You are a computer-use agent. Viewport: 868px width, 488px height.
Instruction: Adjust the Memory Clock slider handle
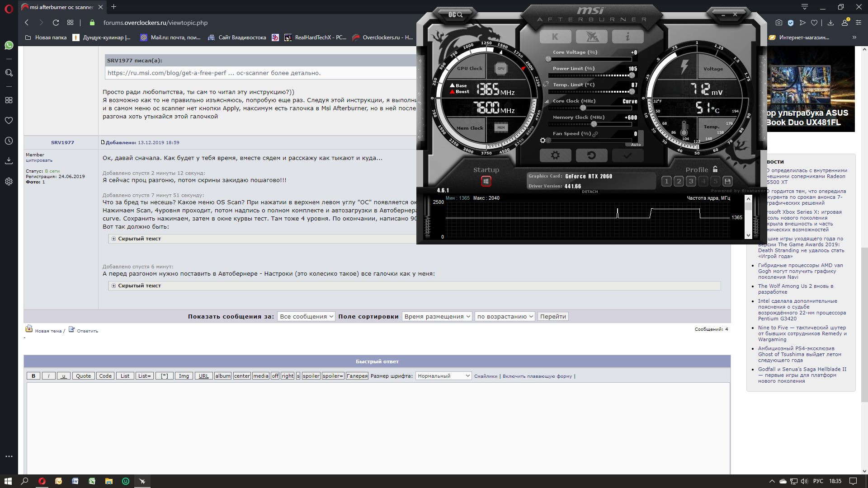tap(594, 124)
